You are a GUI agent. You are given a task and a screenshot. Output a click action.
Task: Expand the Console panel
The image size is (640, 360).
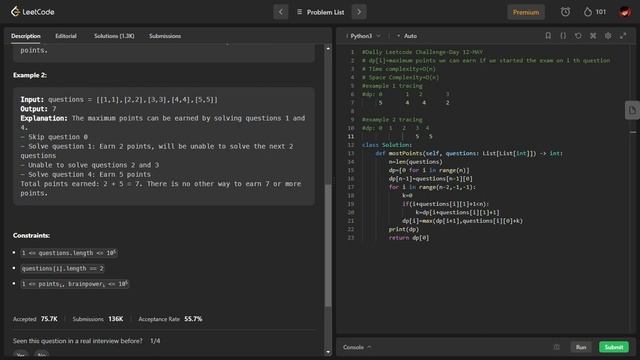pos(357,347)
